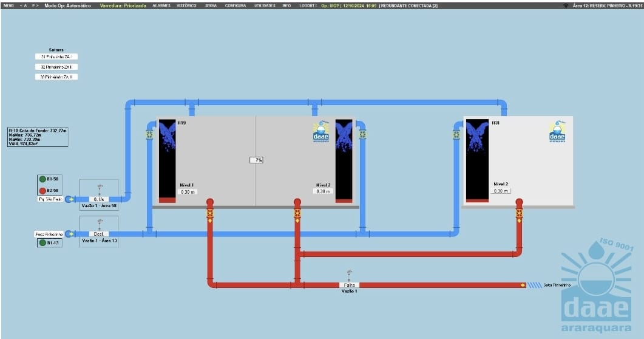Viewport: 644px width, 339px height.
Task: Click the R31 tank inlet valve icon
Action: [456, 134]
